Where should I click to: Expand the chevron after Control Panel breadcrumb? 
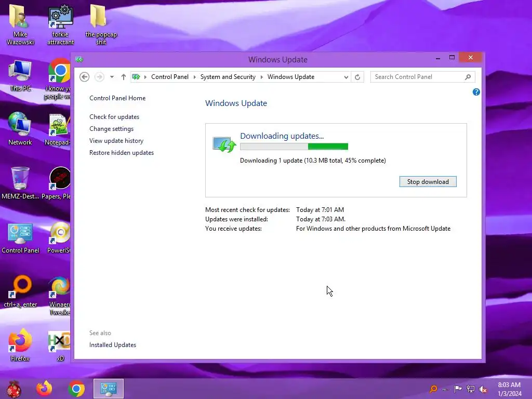(194, 77)
